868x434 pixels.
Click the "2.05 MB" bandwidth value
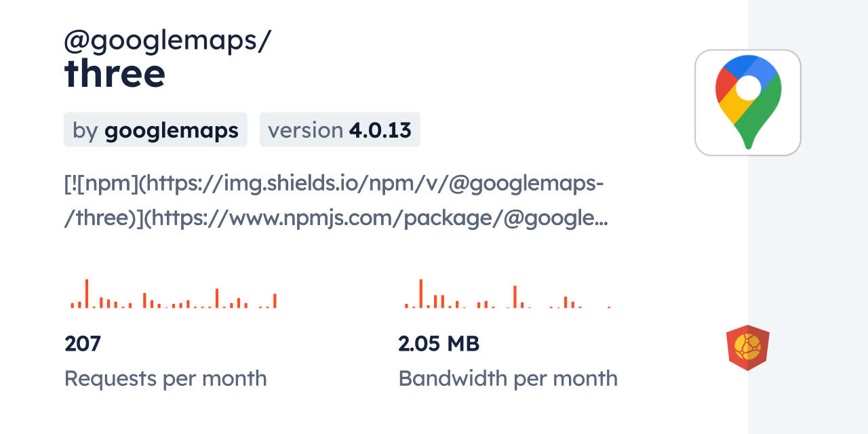point(439,344)
